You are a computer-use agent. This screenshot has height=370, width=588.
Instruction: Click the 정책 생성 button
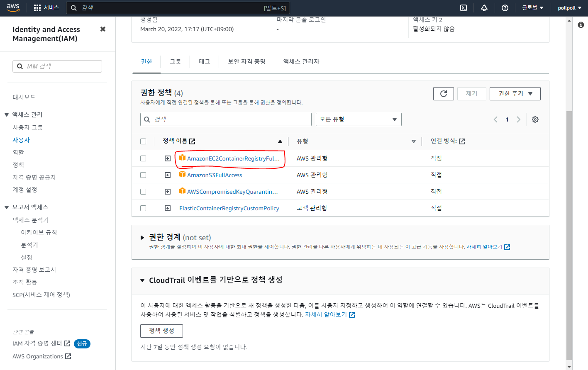[161, 331]
